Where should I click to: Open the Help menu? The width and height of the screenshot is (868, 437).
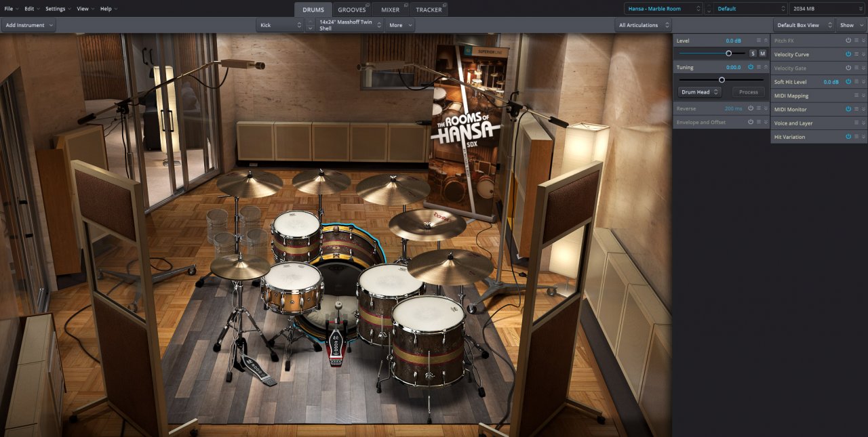108,9
